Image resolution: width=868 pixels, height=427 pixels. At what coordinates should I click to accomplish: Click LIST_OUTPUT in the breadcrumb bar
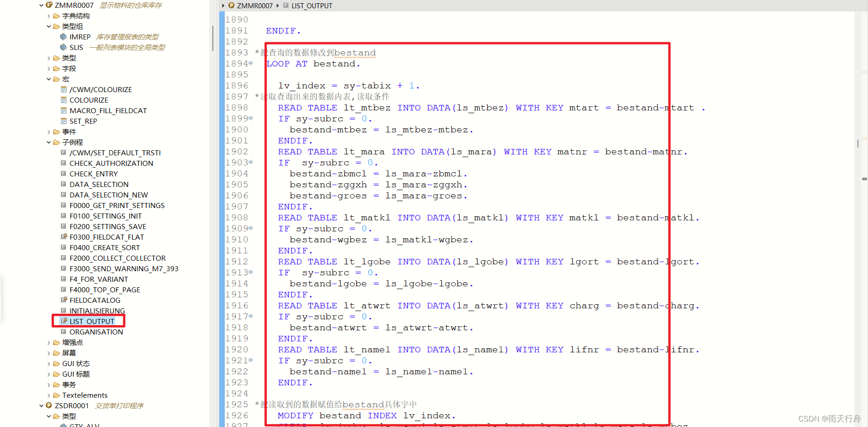coord(312,5)
